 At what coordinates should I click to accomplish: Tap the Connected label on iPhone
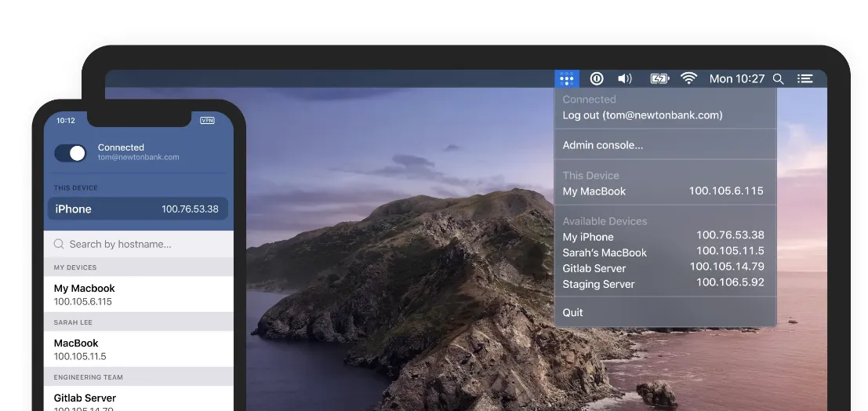(x=121, y=147)
